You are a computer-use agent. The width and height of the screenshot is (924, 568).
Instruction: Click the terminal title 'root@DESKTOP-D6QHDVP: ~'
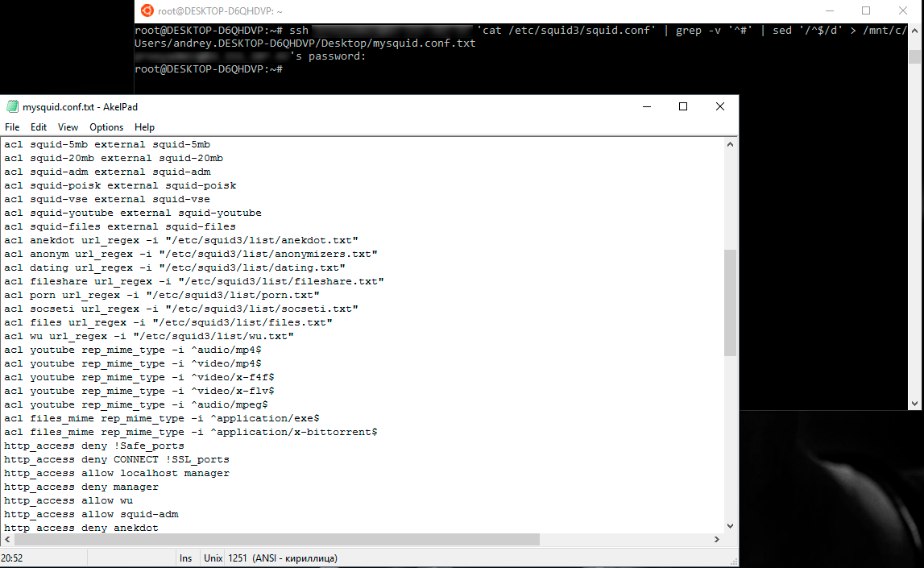pyautogui.click(x=220, y=11)
